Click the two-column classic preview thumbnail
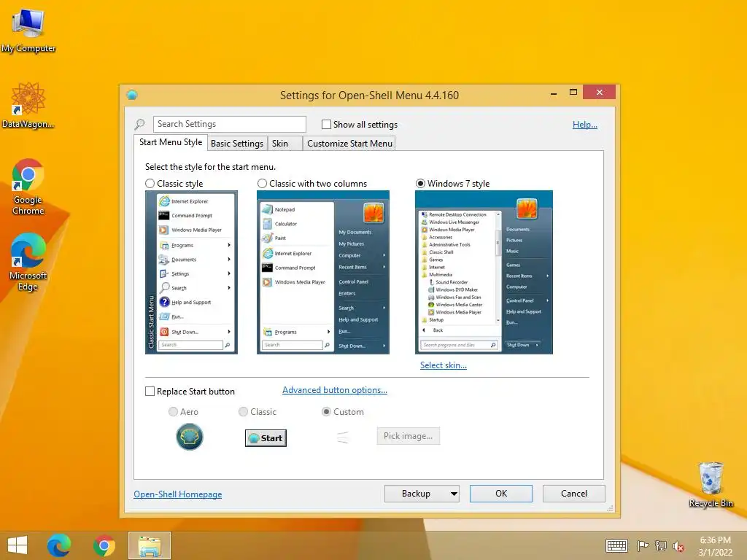The width and height of the screenshot is (747, 560). point(323,273)
